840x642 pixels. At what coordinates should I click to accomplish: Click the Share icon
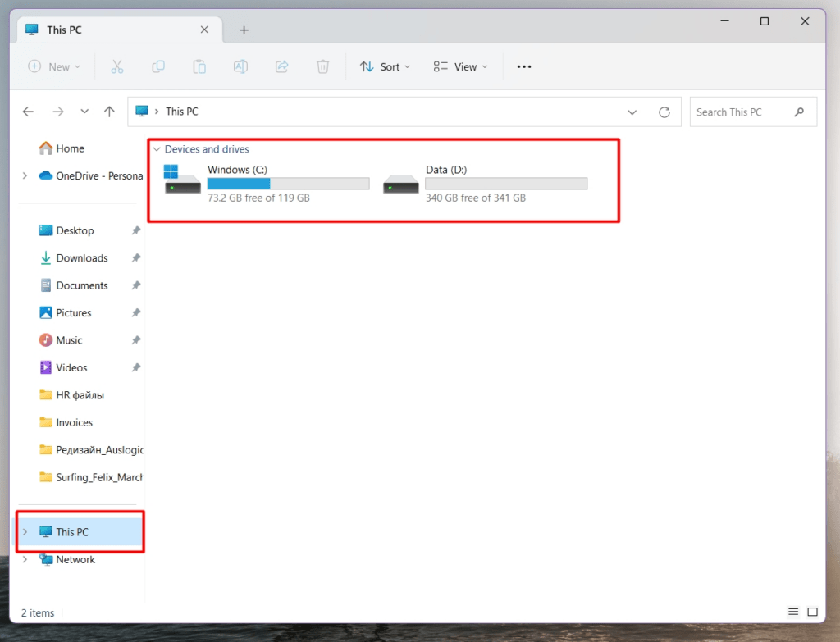point(281,66)
